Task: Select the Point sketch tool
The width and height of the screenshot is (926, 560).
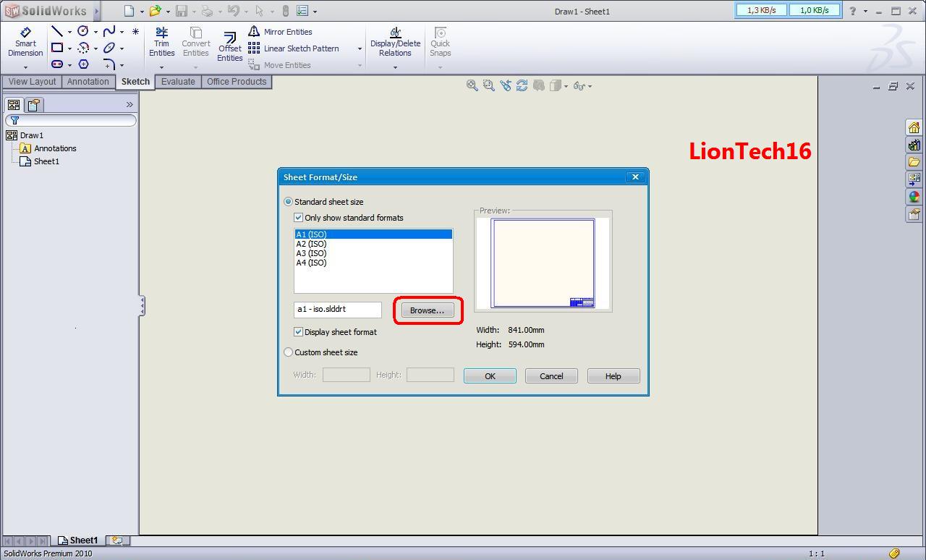Action: coord(135,32)
